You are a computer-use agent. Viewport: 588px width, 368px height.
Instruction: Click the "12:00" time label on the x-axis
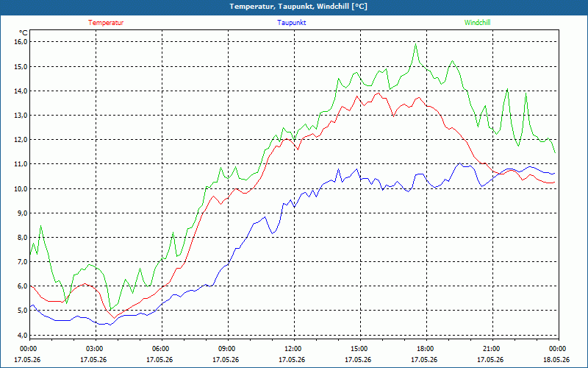click(x=292, y=348)
